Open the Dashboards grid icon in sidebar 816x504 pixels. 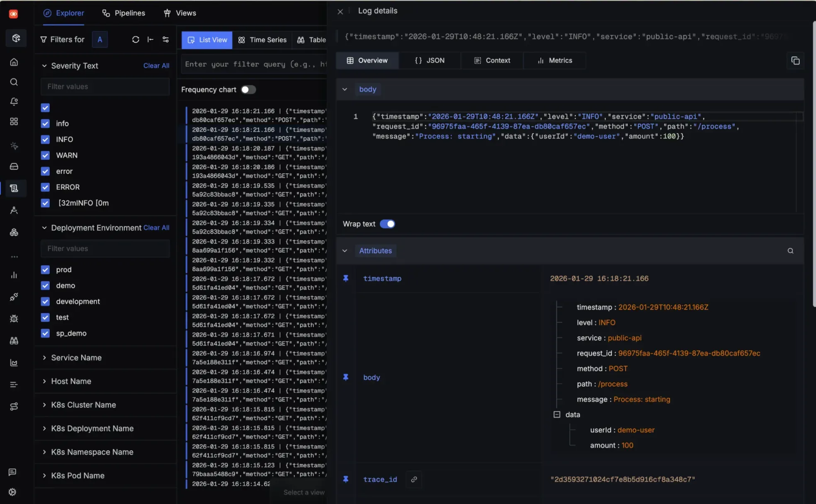(14, 121)
